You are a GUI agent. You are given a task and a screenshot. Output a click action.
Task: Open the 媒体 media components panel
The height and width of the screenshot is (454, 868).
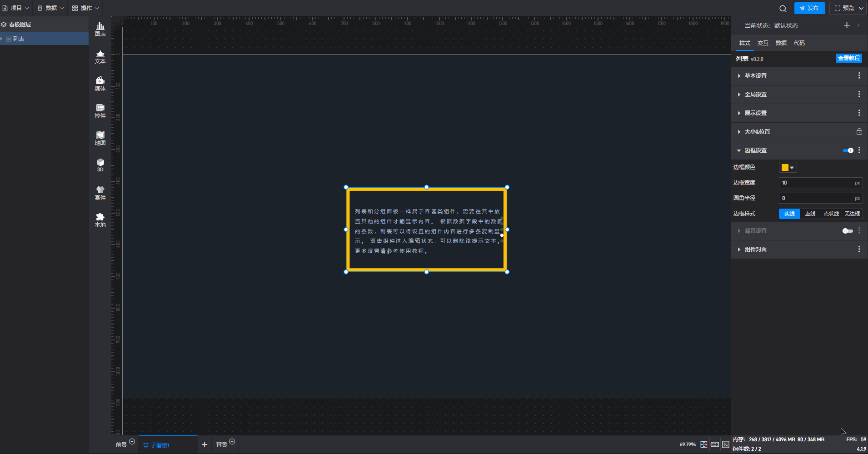point(100,84)
